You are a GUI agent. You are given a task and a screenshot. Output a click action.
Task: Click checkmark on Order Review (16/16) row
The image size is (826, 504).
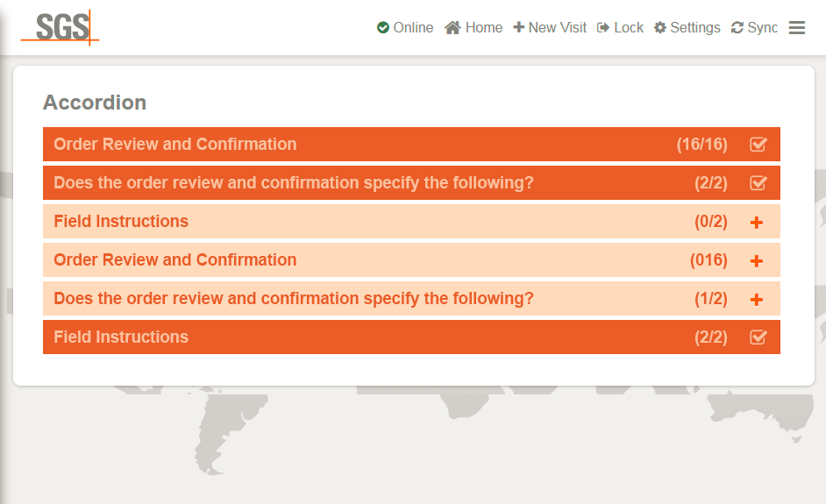pos(758,145)
